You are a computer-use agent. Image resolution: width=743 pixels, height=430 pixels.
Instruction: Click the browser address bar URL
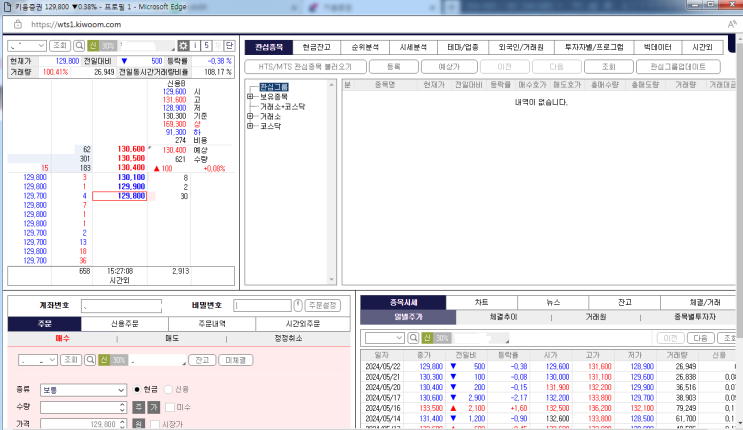click(76, 24)
